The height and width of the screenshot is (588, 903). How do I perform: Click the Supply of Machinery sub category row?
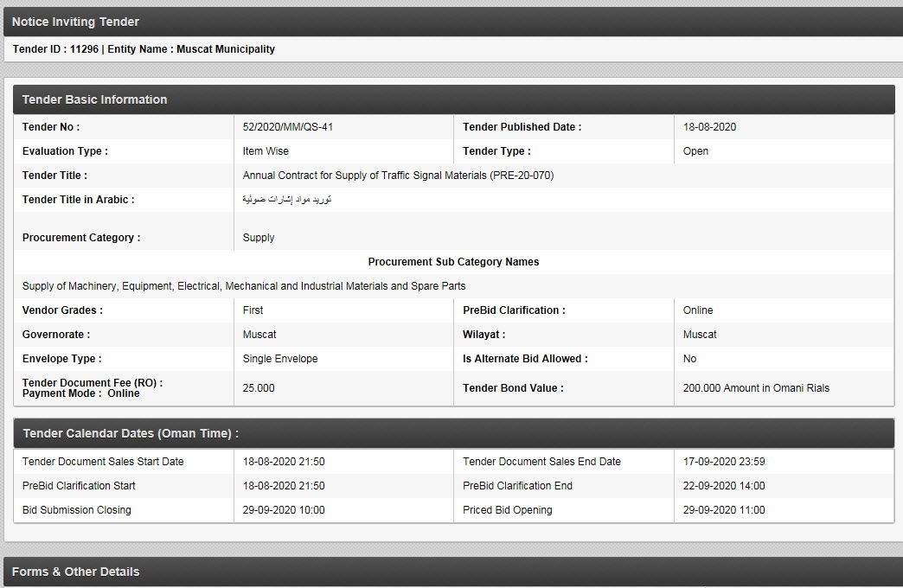pyautogui.click(x=244, y=286)
